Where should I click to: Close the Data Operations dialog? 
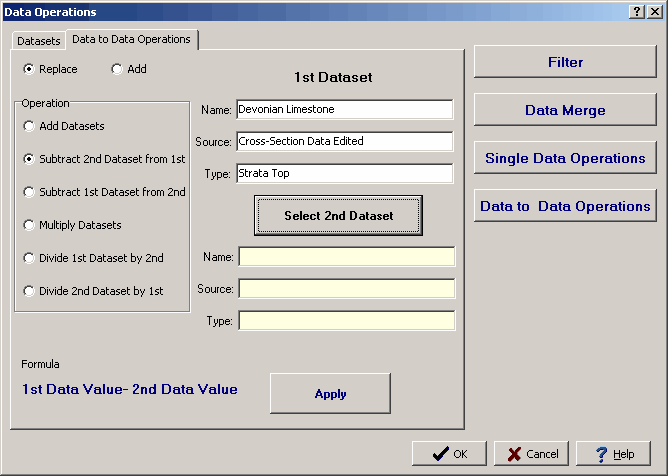pyautogui.click(x=654, y=11)
